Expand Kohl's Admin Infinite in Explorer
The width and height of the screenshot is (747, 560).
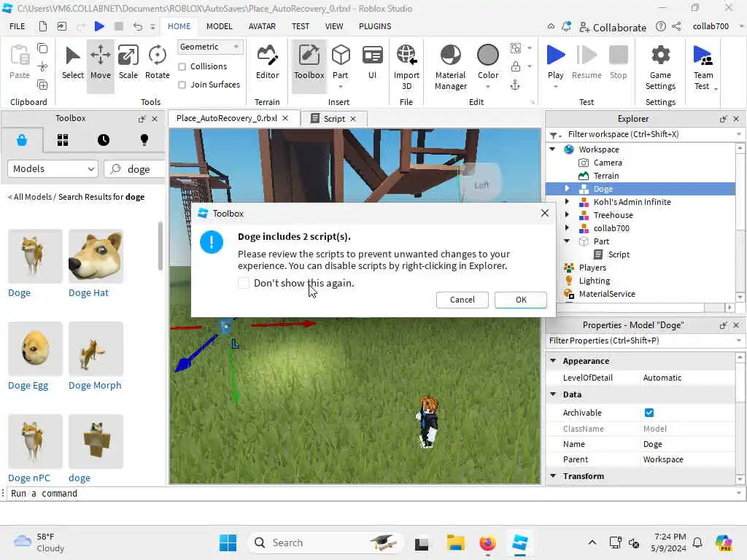click(566, 202)
